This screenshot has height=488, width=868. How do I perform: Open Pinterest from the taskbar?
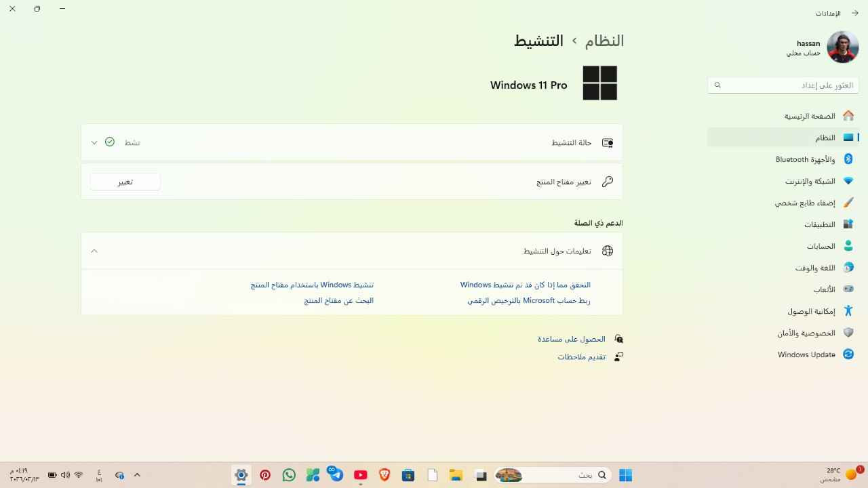point(265,475)
